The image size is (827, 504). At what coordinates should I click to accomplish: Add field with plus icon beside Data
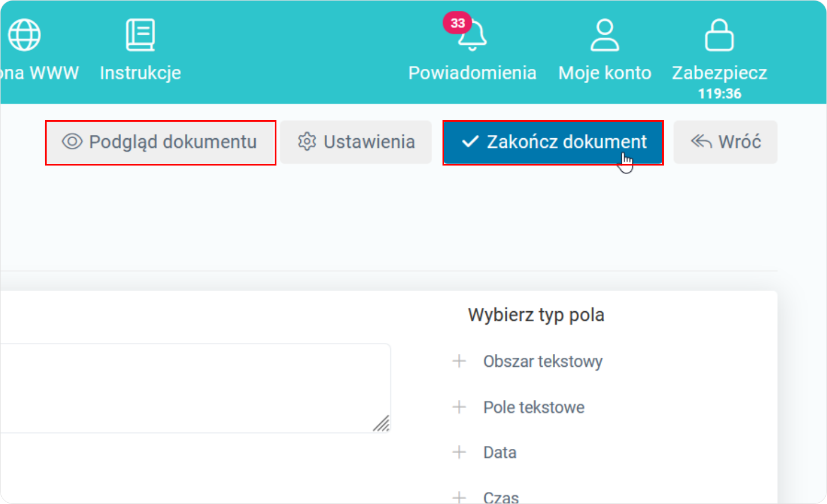tap(459, 452)
